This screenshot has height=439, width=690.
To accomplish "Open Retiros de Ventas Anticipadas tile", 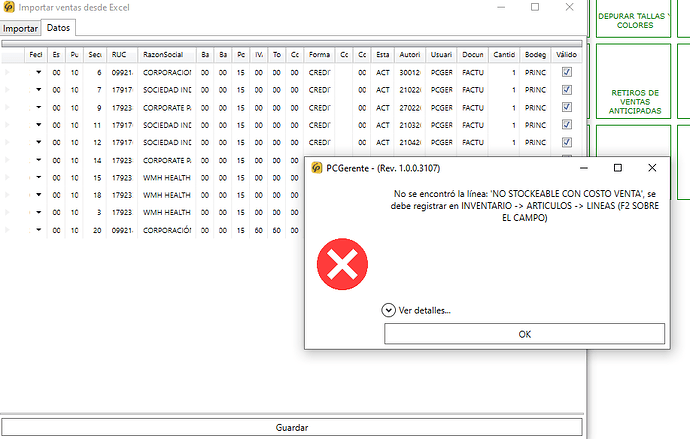I will (636, 101).
